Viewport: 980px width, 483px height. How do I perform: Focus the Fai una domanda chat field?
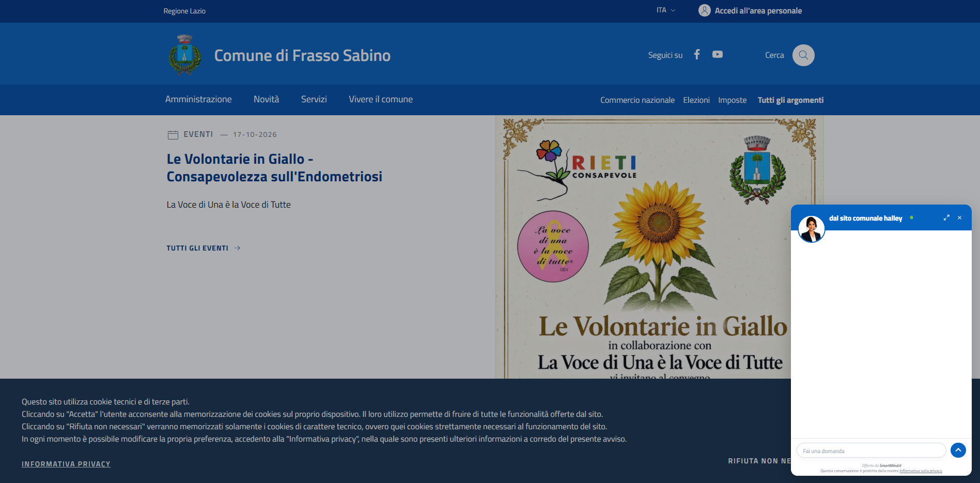871,450
